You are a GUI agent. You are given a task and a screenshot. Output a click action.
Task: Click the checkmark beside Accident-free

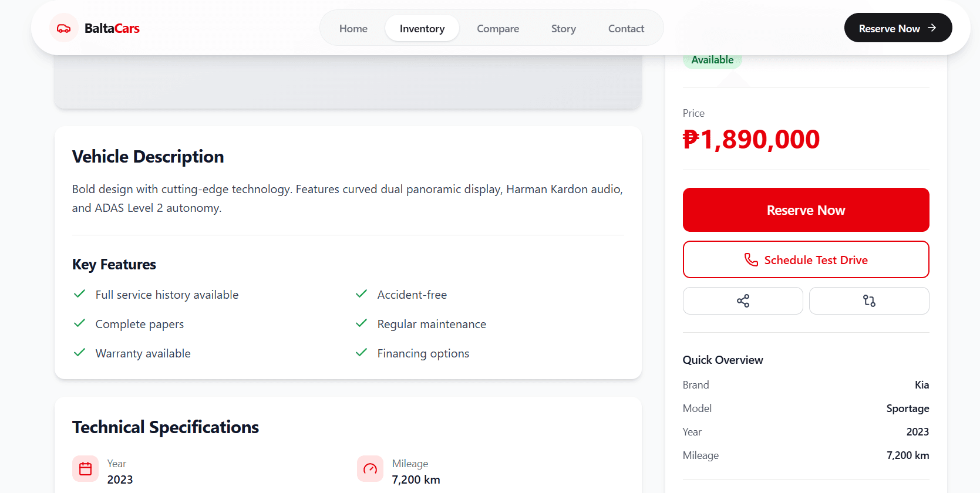point(362,294)
